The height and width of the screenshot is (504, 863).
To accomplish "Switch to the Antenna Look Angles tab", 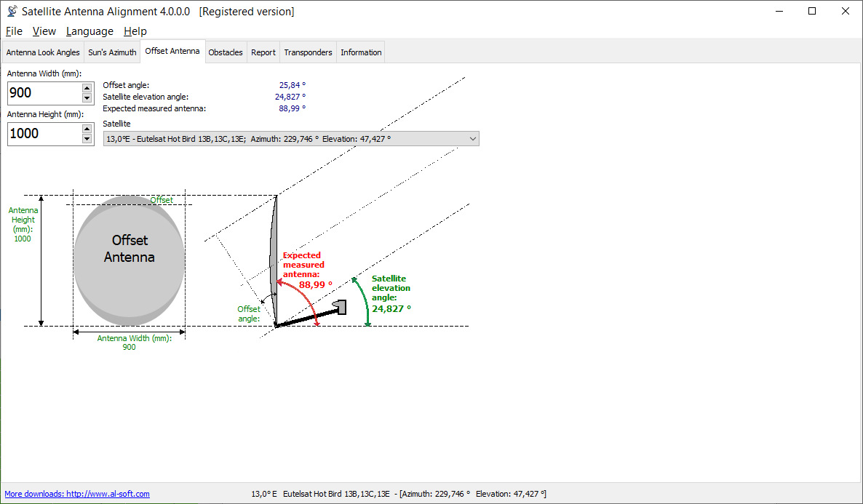I will [x=43, y=52].
